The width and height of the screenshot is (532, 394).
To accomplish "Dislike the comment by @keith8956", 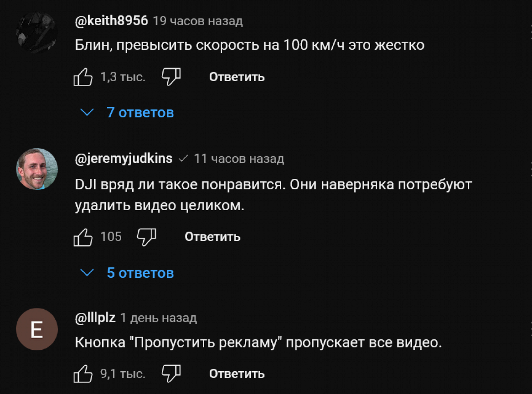I will pos(171,77).
